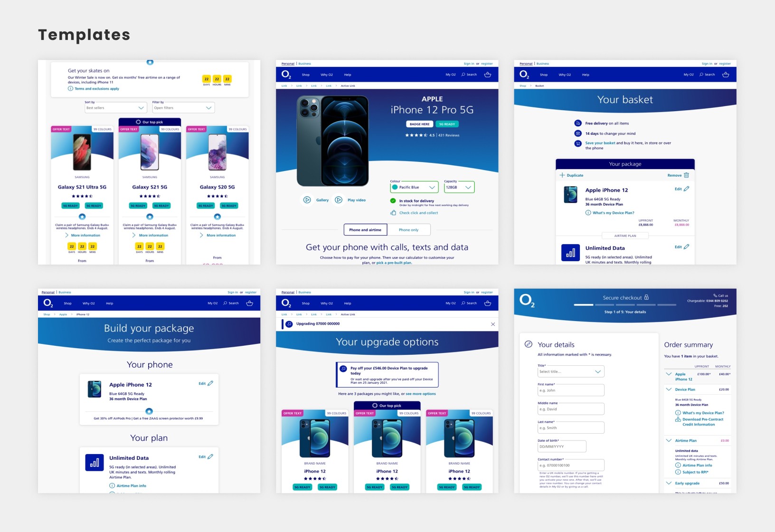
Task: Edit Apple iPhone 12 pencil on basket page
Action: (x=686, y=189)
